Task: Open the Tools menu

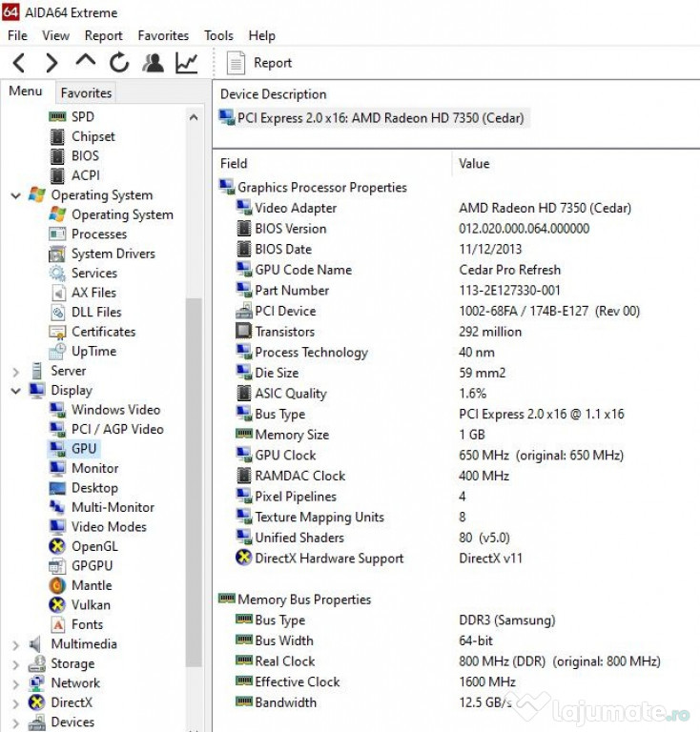Action: click(218, 35)
